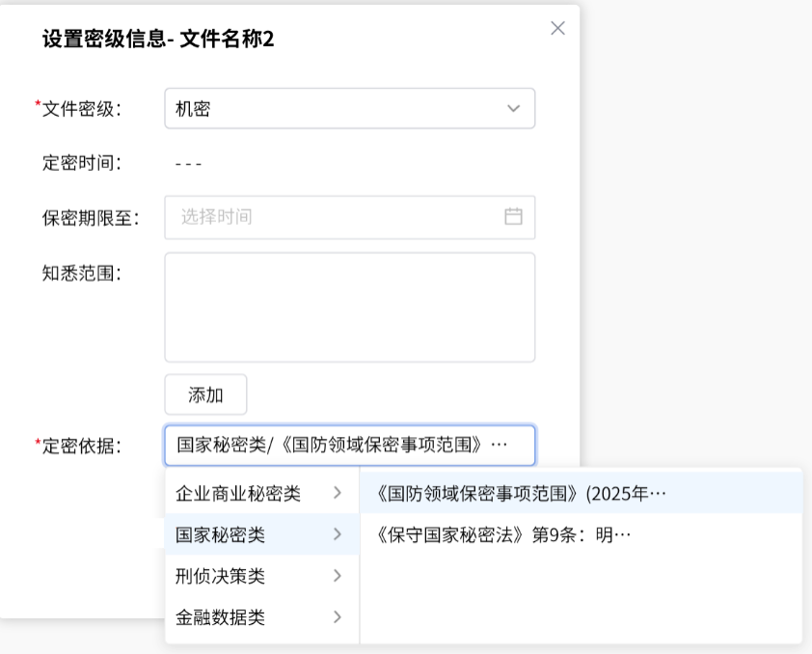
Task: Select 刑侦决策类 category
Action: 262,575
